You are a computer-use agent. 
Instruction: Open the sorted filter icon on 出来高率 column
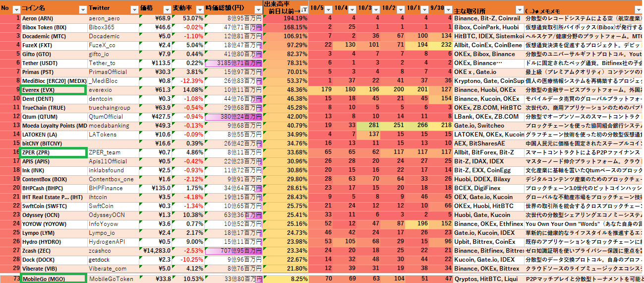tap(304, 9)
